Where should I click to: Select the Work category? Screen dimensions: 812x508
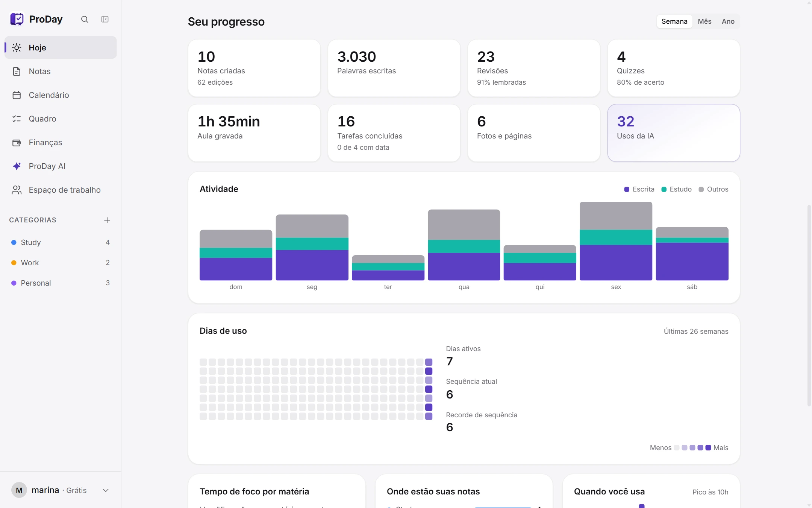[x=61, y=263]
